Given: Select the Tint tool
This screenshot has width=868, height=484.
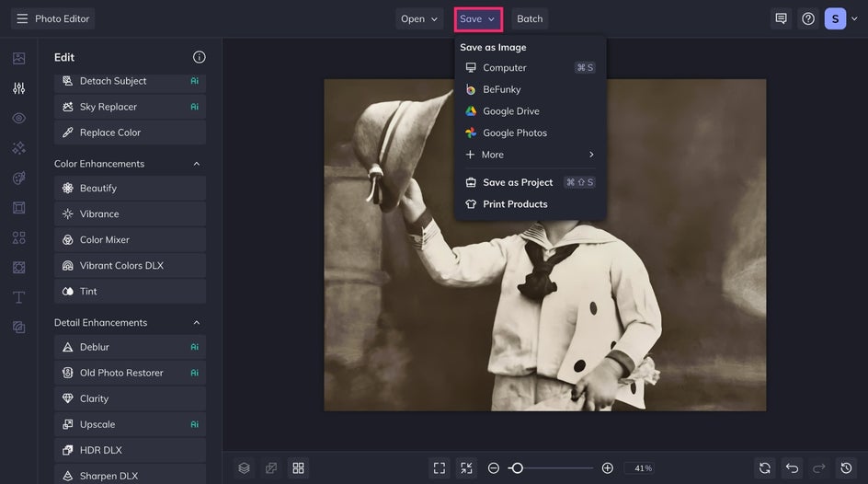Looking at the screenshot, I should 130,292.
